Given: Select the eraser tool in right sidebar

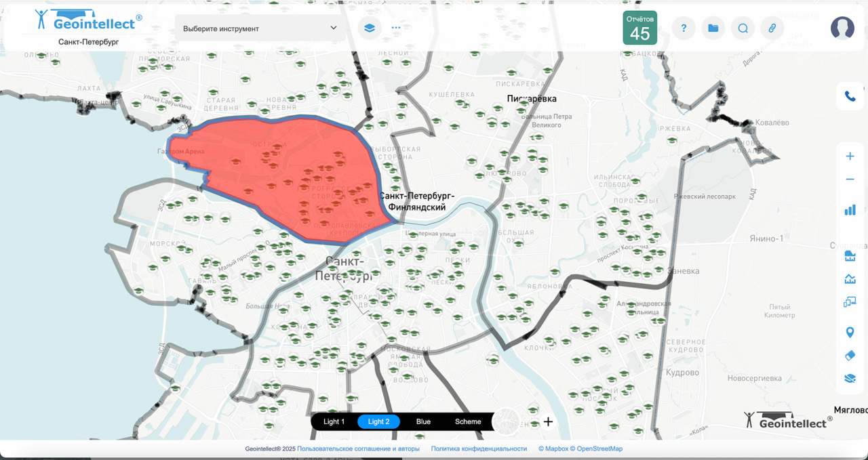Looking at the screenshot, I should pyautogui.click(x=850, y=356).
